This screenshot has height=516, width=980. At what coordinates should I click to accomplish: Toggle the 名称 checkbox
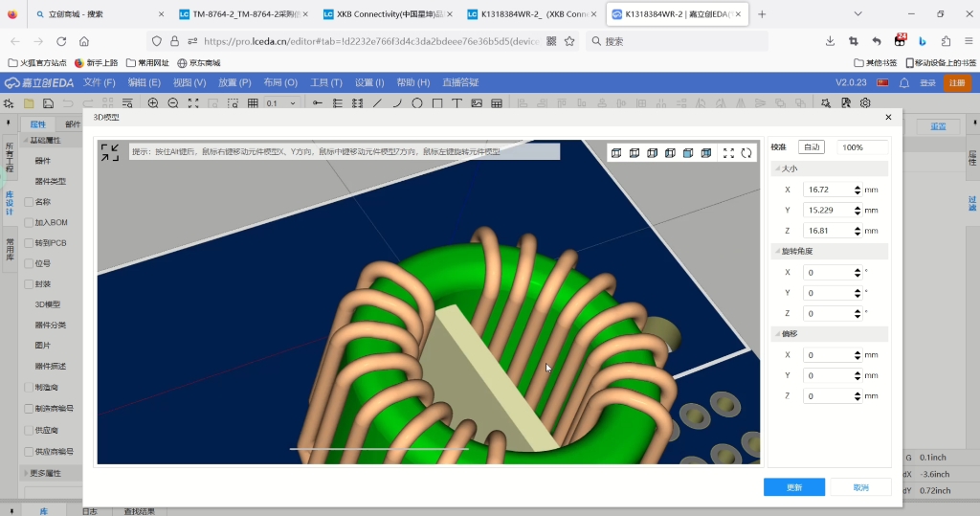point(29,202)
